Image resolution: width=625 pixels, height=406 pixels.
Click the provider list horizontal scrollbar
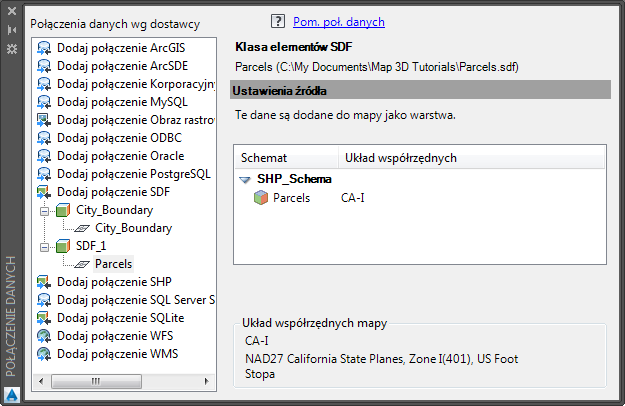click(125, 380)
